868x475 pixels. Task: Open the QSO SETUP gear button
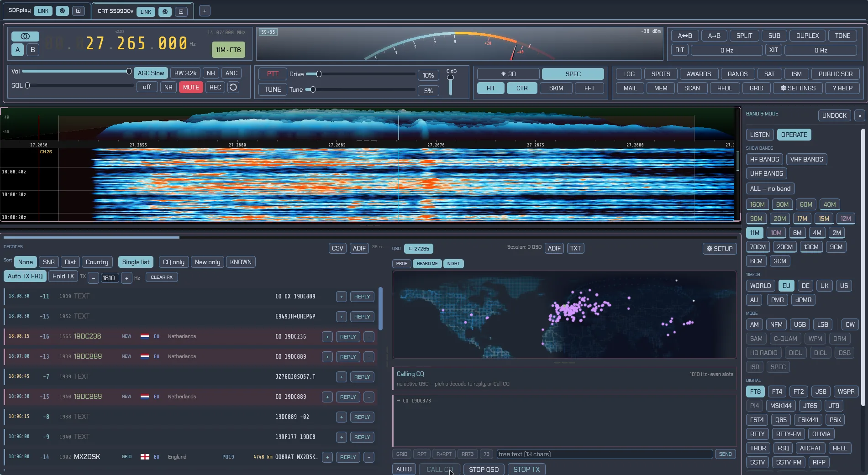tap(720, 249)
